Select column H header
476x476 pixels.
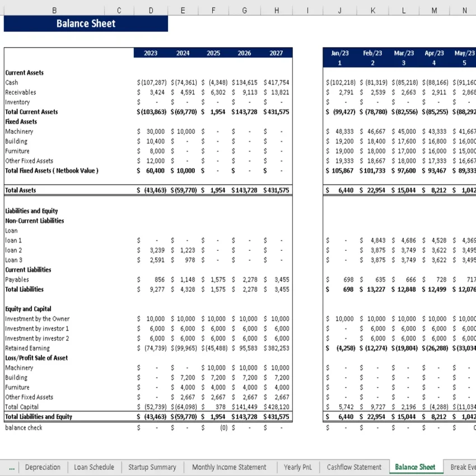[276, 10]
